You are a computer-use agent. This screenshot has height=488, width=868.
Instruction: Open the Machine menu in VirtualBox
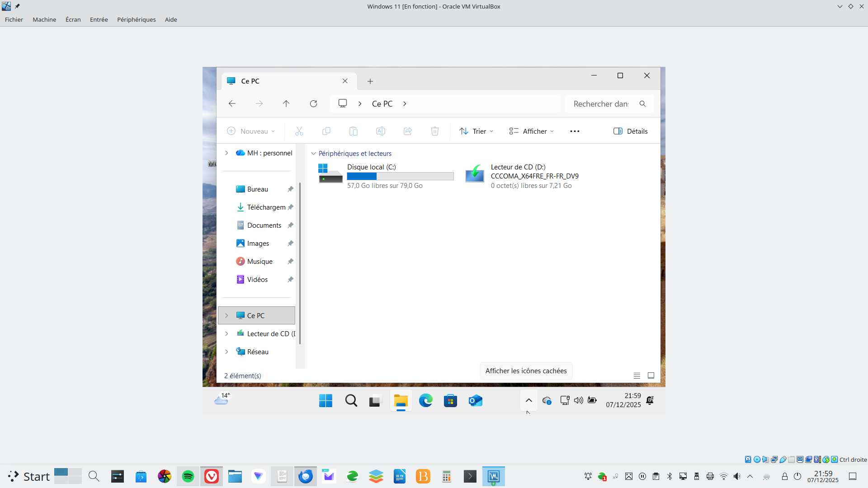[x=44, y=19]
